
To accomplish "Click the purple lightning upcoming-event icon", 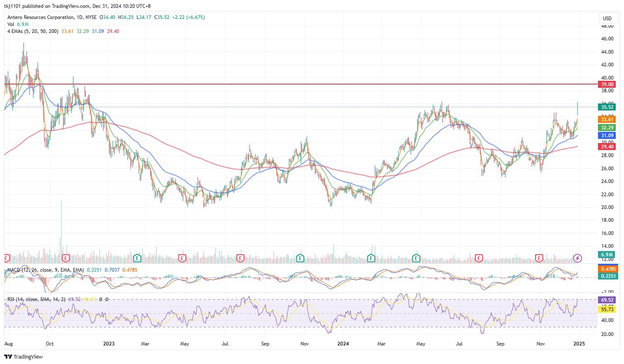I will click(x=578, y=258).
